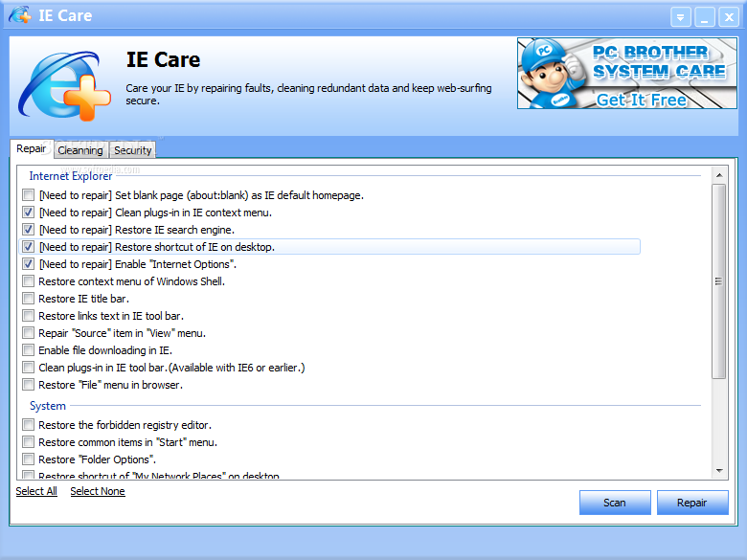Click the scrollbar down arrow
Viewport: 747px width, 560px height.
click(x=719, y=471)
